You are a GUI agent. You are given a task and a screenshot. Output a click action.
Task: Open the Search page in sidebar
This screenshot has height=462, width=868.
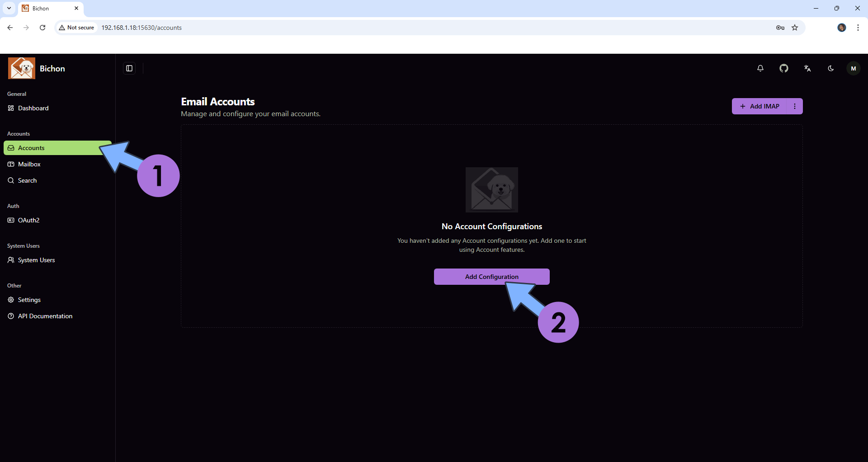(27, 180)
